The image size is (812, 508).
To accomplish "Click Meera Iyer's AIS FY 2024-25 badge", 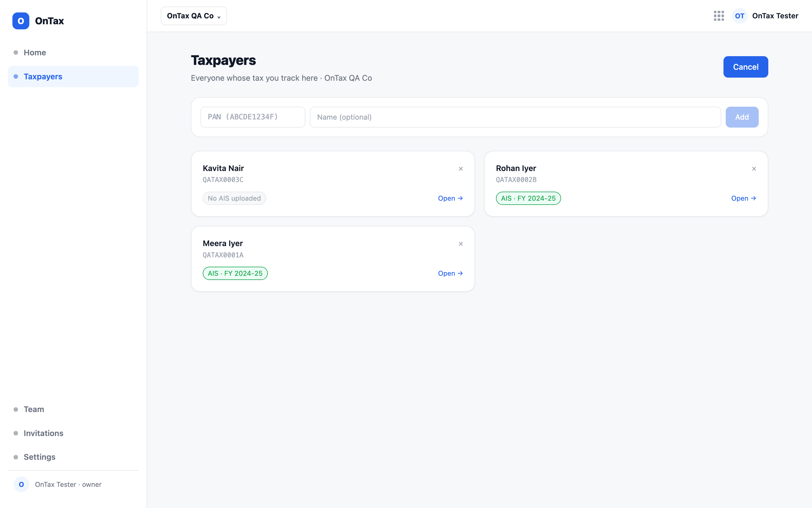I will 235,273.
